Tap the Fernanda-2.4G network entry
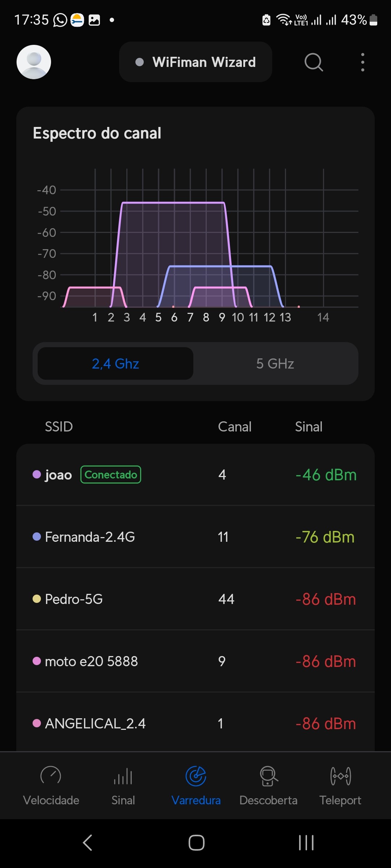This screenshot has height=868, width=391. tap(195, 537)
